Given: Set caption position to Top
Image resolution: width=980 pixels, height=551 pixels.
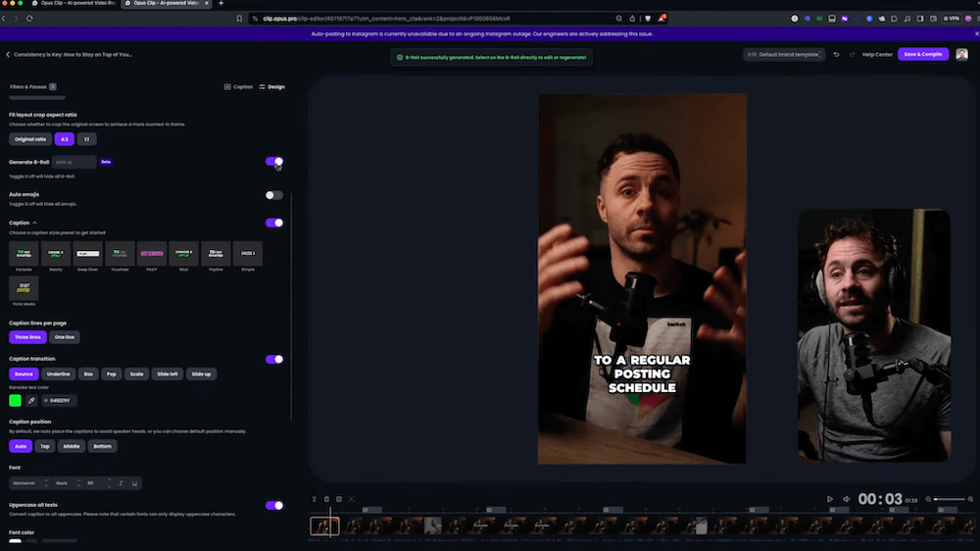Looking at the screenshot, I should [x=45, y=446].
